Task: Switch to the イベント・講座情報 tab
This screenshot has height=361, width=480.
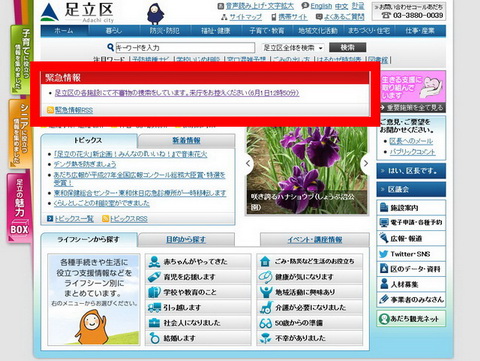Action: click(315, 240)
